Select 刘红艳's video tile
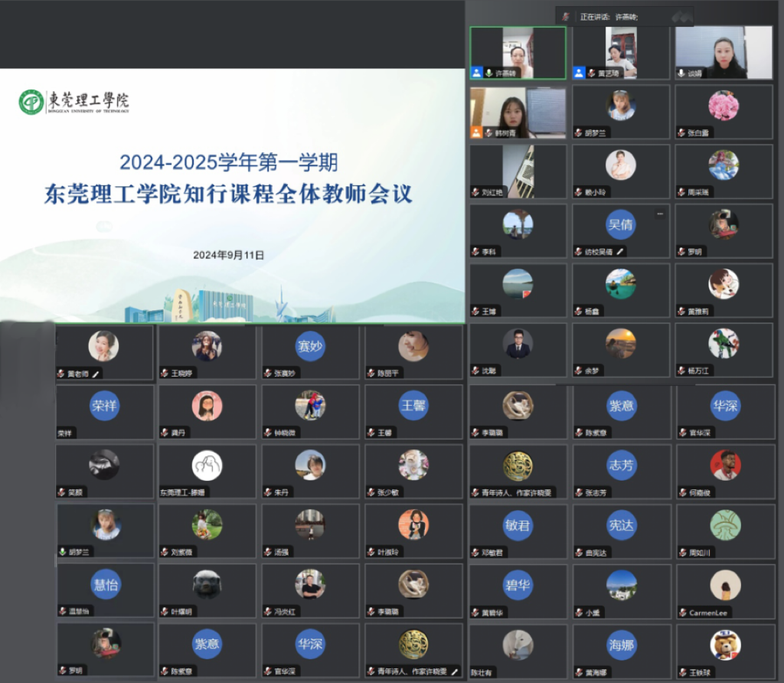 coord(518,171)
